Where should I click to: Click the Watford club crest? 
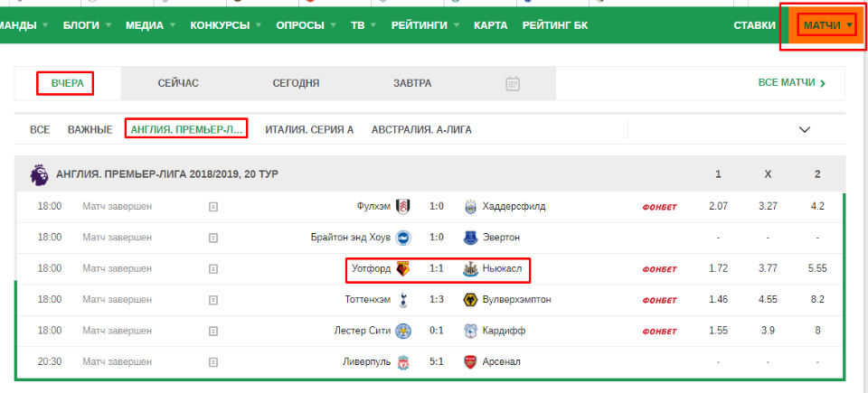pyautogui.click(x=401, y=269)
